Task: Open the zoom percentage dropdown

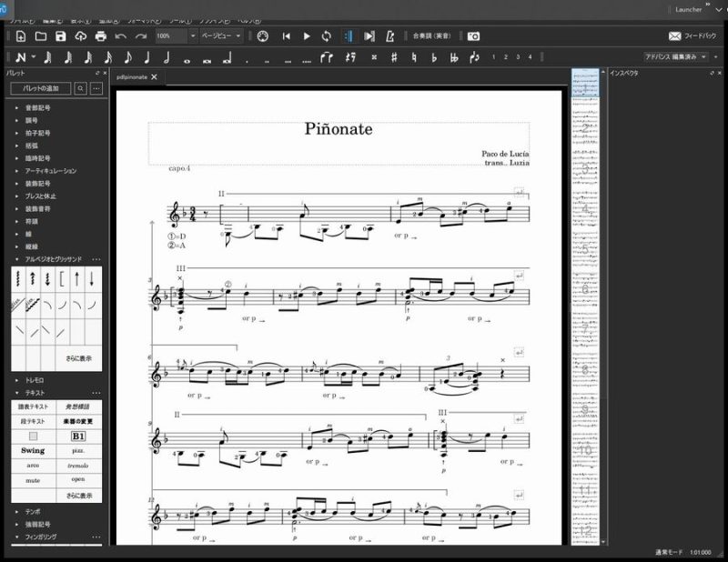Action: pos(193,36)
